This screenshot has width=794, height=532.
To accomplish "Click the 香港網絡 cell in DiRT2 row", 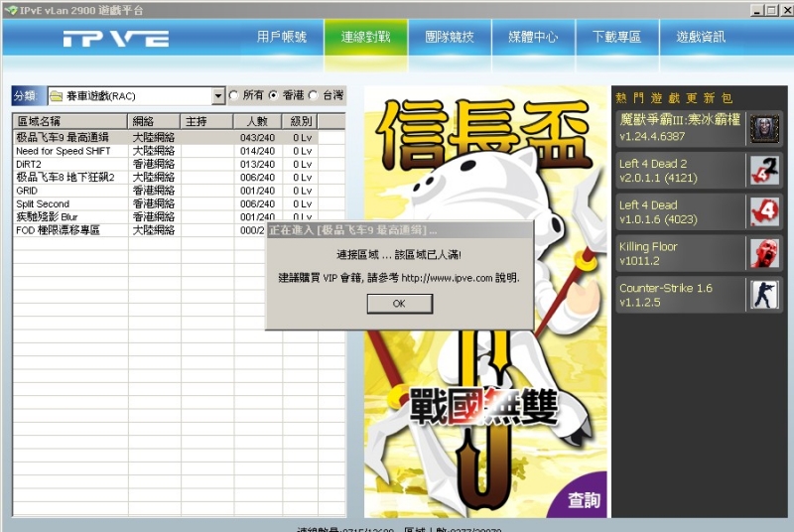I will pos(154,164).
